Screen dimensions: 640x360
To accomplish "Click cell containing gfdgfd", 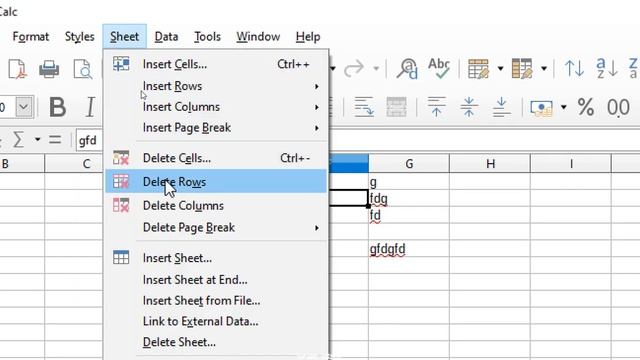I will coord(409,248).
